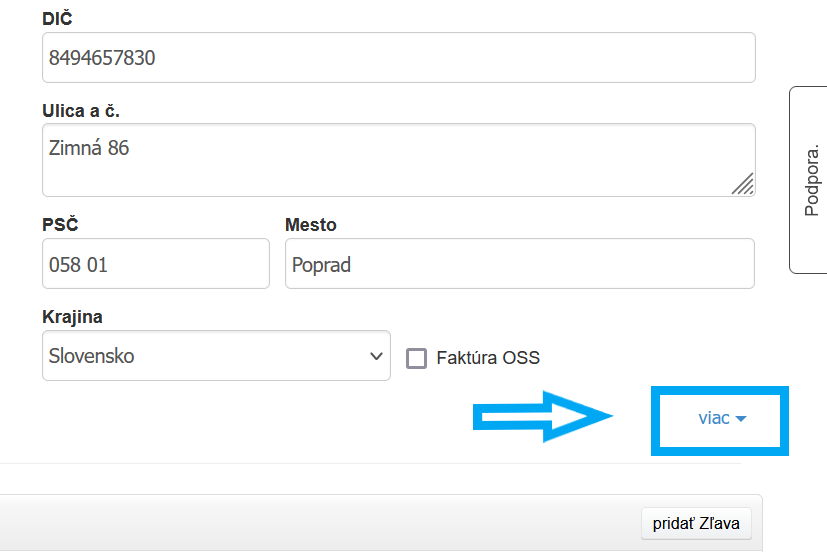Click the DIČ input field
The image size is (827, 552).
click(398, 58)
